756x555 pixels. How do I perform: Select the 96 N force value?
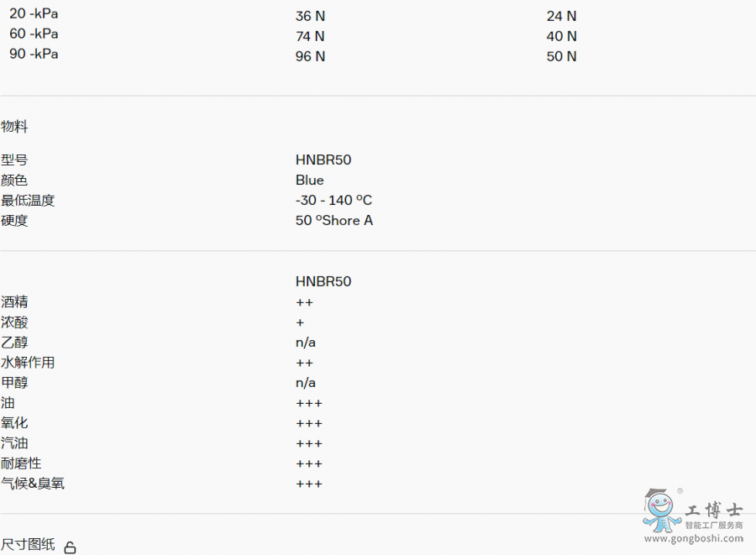310,56
